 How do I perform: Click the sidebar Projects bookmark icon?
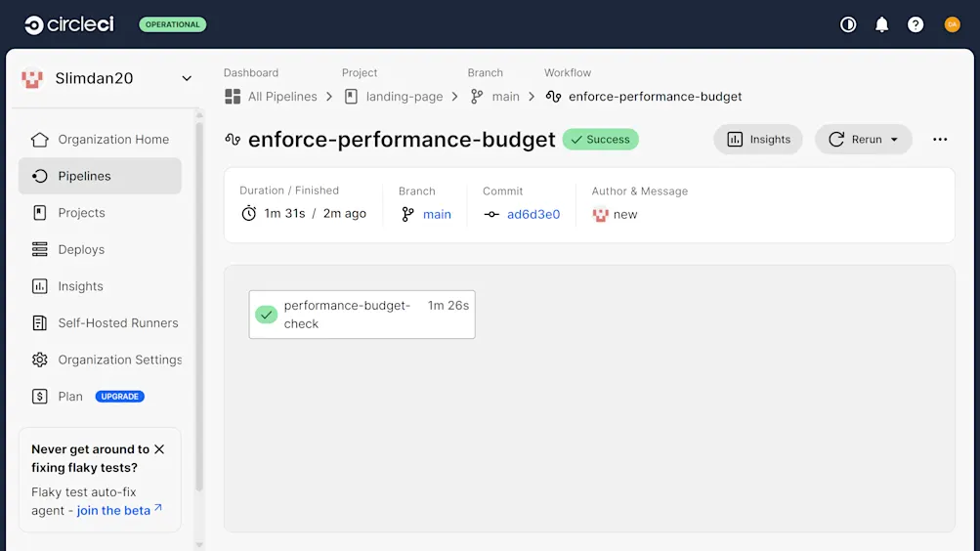[39, 213]
